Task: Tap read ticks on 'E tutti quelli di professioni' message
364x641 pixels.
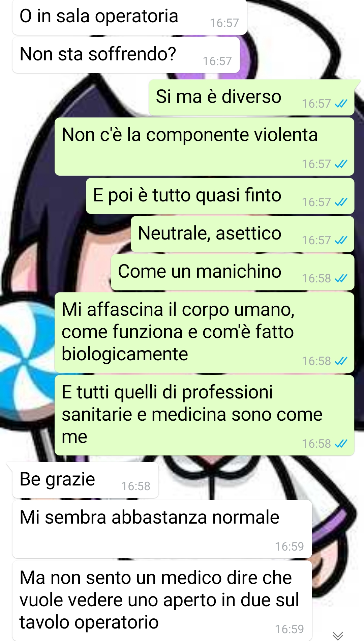Action: [341, 444]
